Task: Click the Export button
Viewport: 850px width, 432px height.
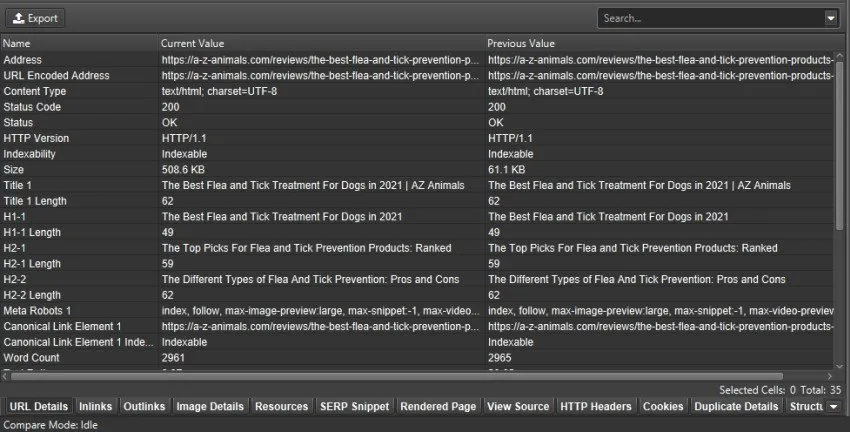Action: (35, 18)
